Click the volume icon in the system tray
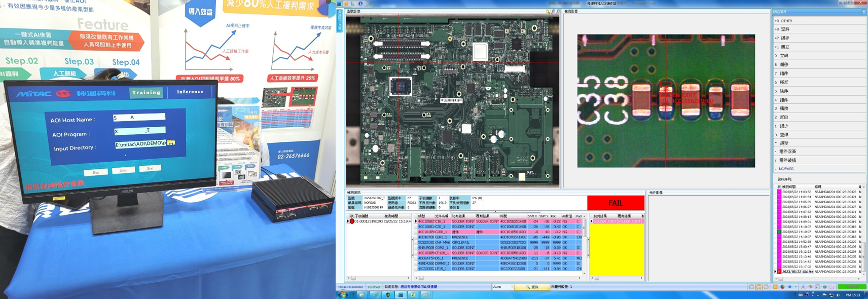This screenshot has height=299, width=868. point(838,295)
